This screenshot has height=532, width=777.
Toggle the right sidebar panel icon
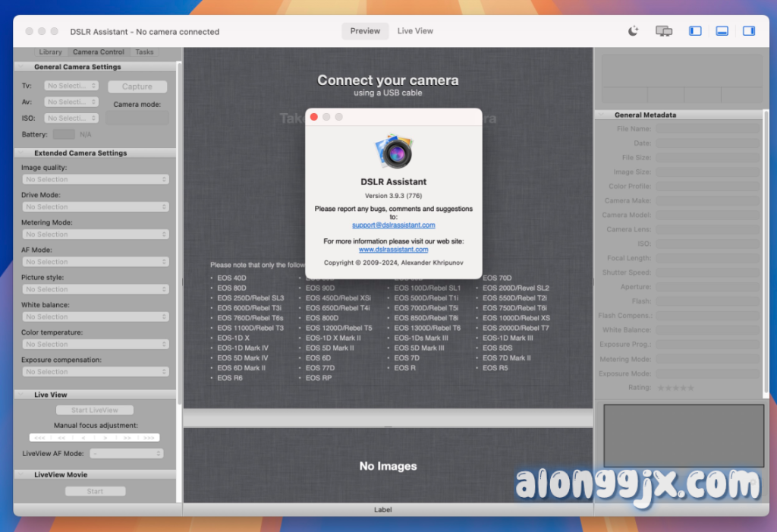(749, 31)
